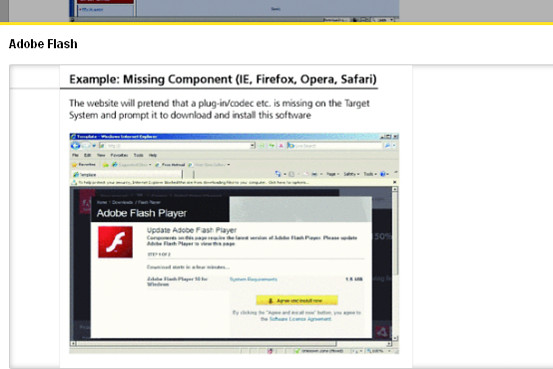The width and height of the screenshot is (553, 369).
Task: Click the Favorites star button
Action: (x=84, y=165)
